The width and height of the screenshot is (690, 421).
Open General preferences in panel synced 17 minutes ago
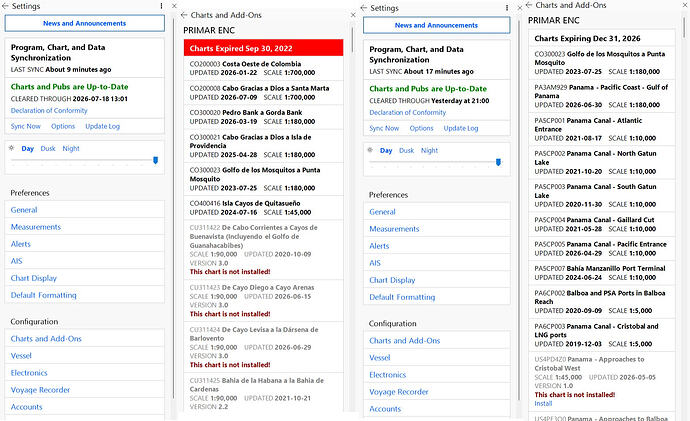(x=437, y=212)
